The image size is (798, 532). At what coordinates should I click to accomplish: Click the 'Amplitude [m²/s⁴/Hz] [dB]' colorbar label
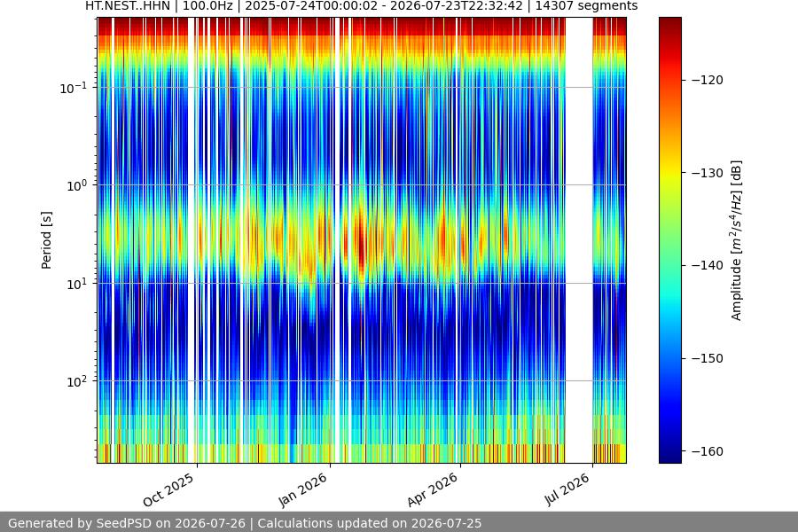tap(736, 240)
